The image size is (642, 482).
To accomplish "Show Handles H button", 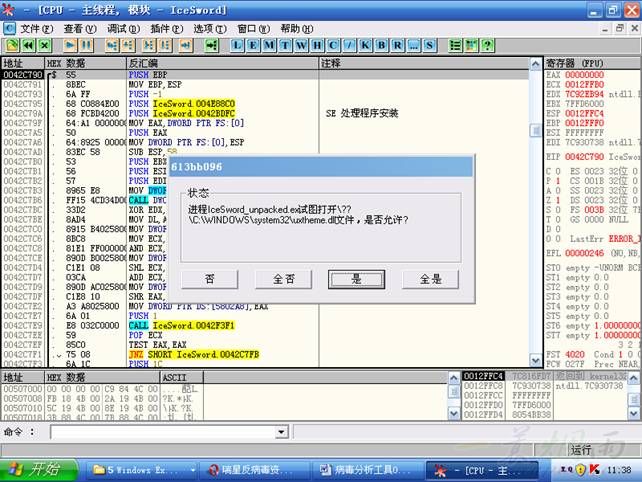I will (x=317, y=45).
